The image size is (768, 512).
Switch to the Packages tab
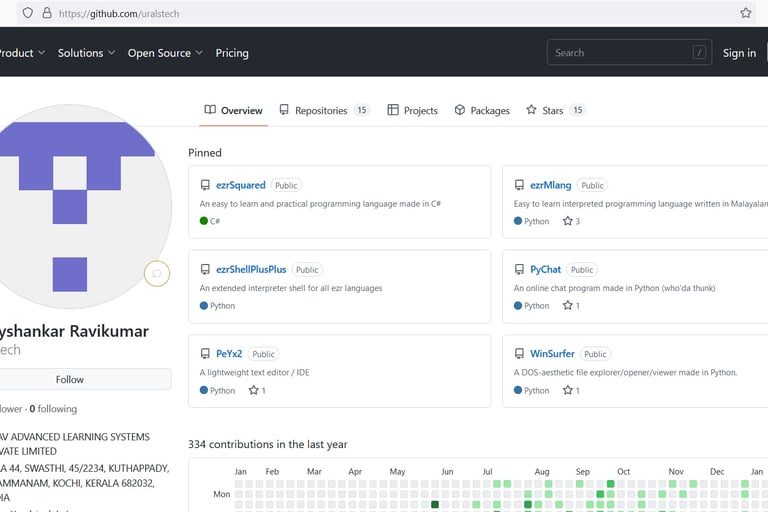click(x=482, y=110)
